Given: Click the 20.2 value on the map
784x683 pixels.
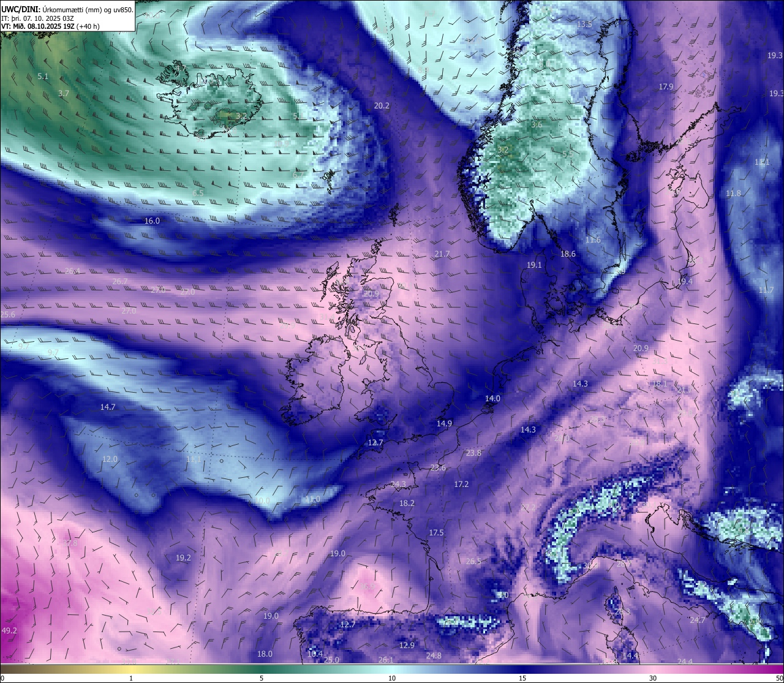Looking at the screenshot, I should click(382, 105).
